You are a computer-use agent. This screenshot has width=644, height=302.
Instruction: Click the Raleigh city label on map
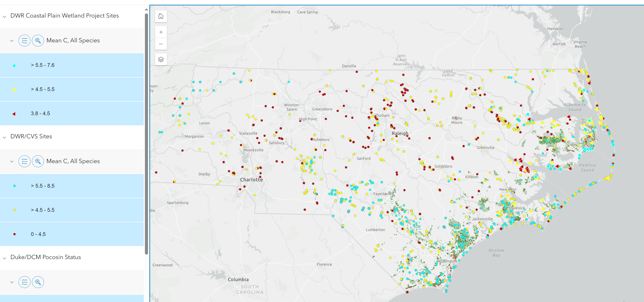[400, 134]
